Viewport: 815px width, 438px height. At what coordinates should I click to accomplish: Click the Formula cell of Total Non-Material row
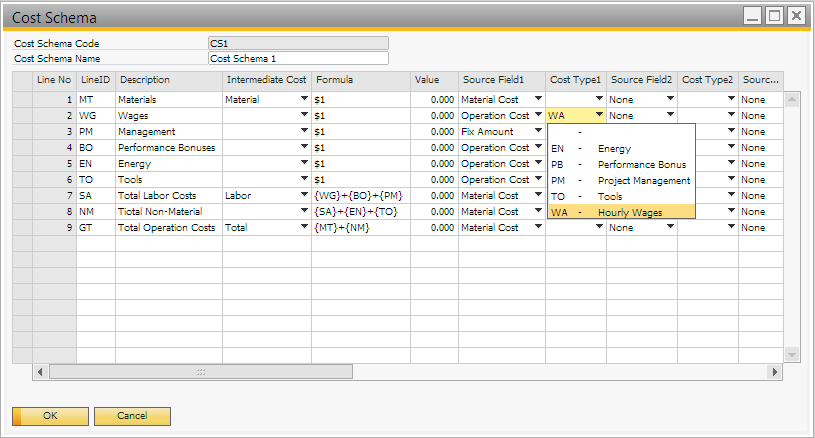click(x=360, y=212)
